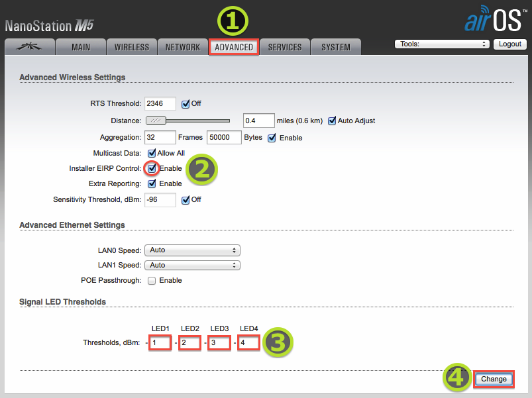The image size is (532, 398).
Task: Toggle Installer EIRP Control Enable checkbox
Action: click(x=152, y=168)
